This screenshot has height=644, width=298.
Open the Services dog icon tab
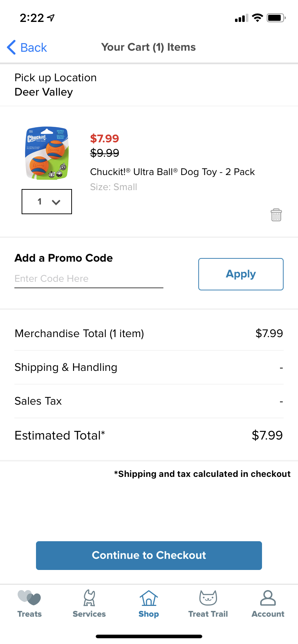click(x=89, y=604)
